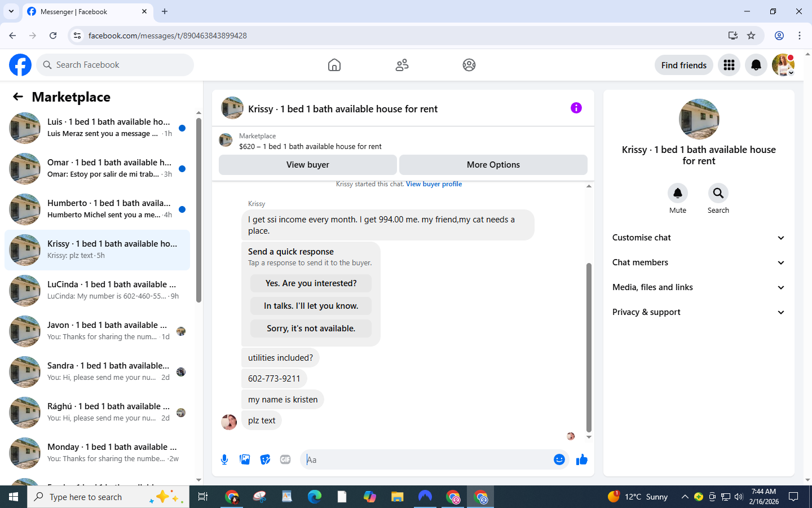The width and height of the screenshot is (812, 508).
Task: Mute the Krissy conversation
Action: [x=678, y=193]
